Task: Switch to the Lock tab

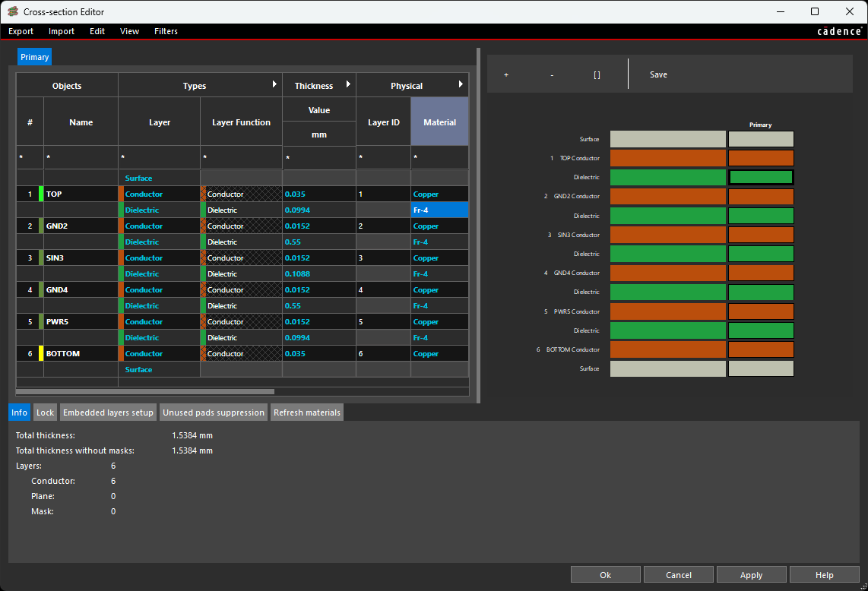Action: tap(46, 412)
